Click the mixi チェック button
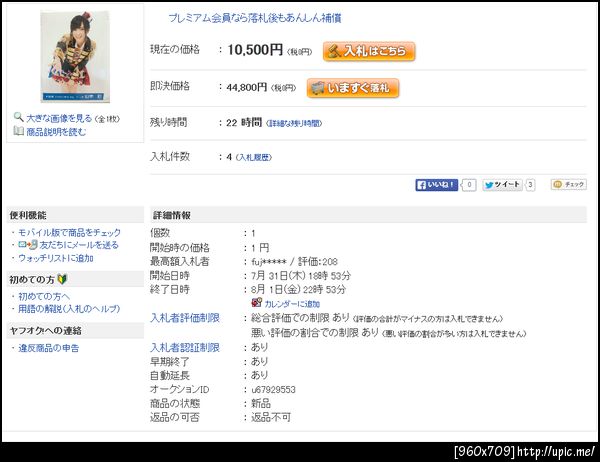The height and width of the screenshot is (462, 600). pyautogui.click(x=569, y=184)
